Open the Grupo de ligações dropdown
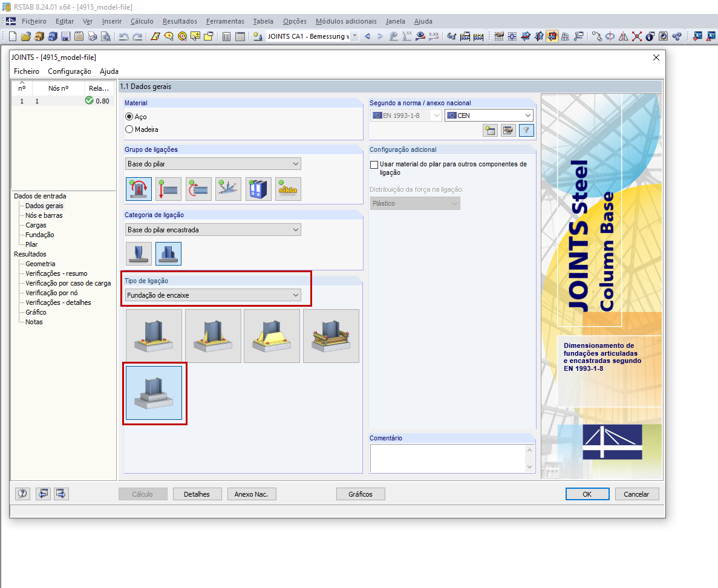 click(213, 164)
